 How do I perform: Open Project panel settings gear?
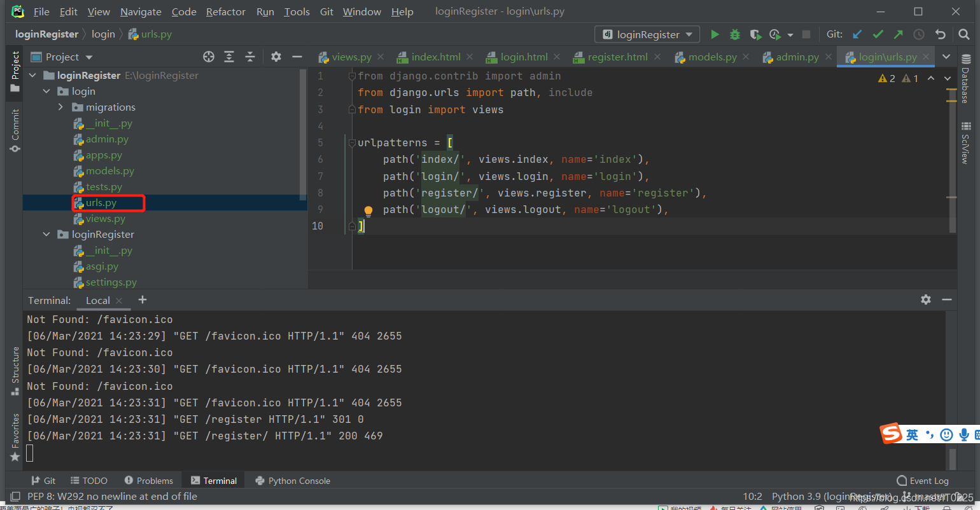[276, 57]
